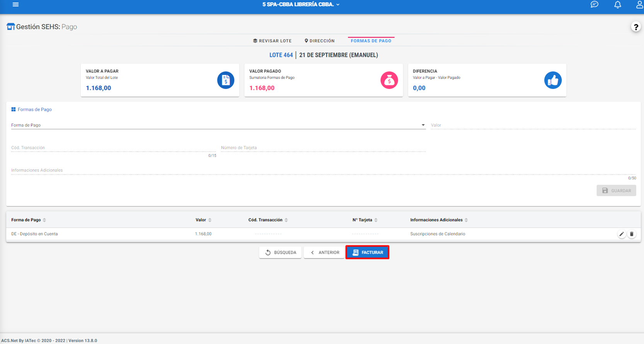
Task: Sort by Nº Tarjeta column
Action: 376,220
